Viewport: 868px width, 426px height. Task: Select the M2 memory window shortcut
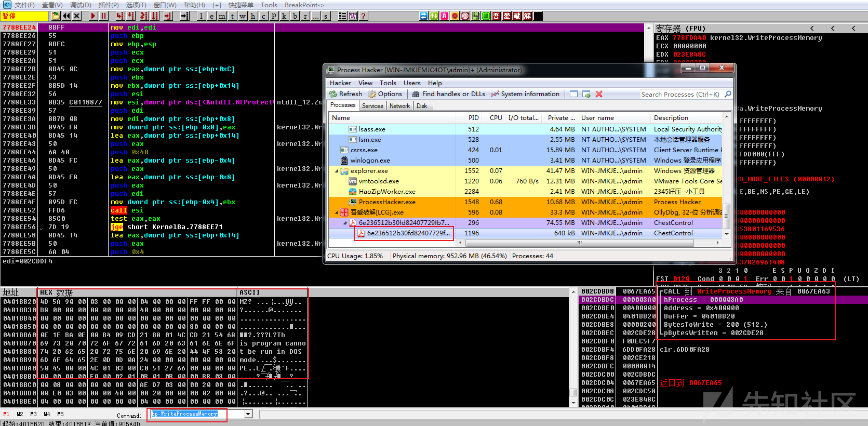20,414
